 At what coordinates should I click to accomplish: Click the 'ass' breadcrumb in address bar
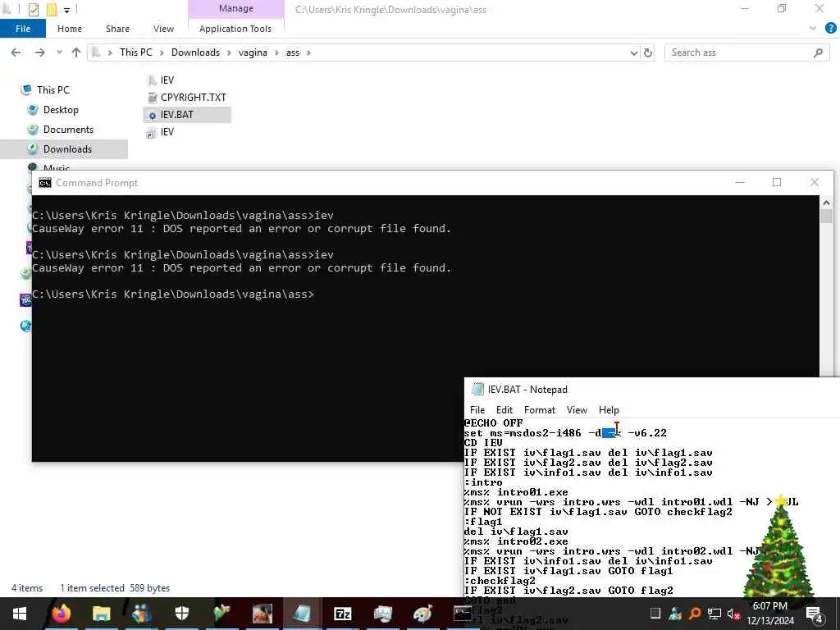pos(293,52)
